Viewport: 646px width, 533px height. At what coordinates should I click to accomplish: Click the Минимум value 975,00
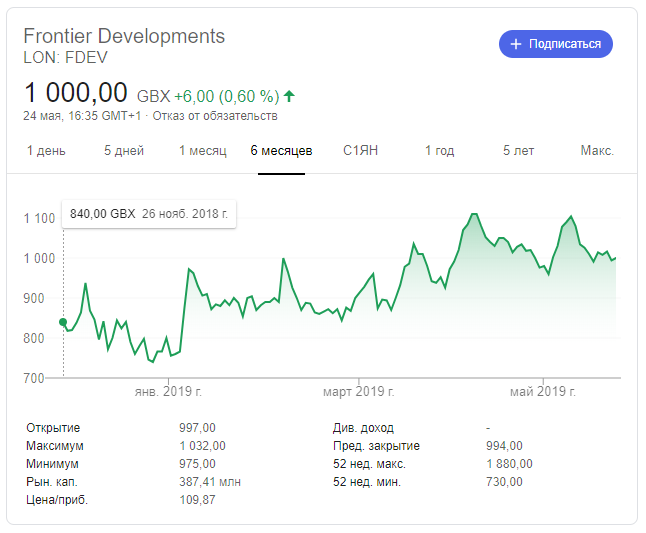coord(197,464)
